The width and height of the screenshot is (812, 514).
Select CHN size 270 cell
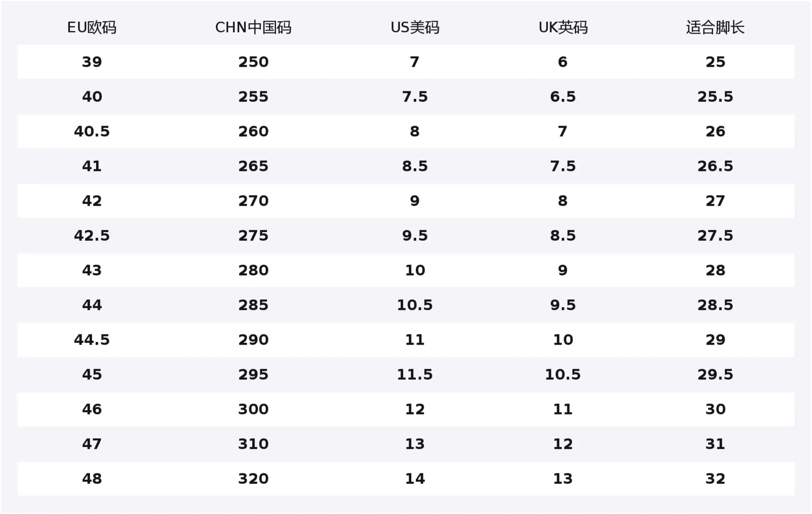point(253,201)
